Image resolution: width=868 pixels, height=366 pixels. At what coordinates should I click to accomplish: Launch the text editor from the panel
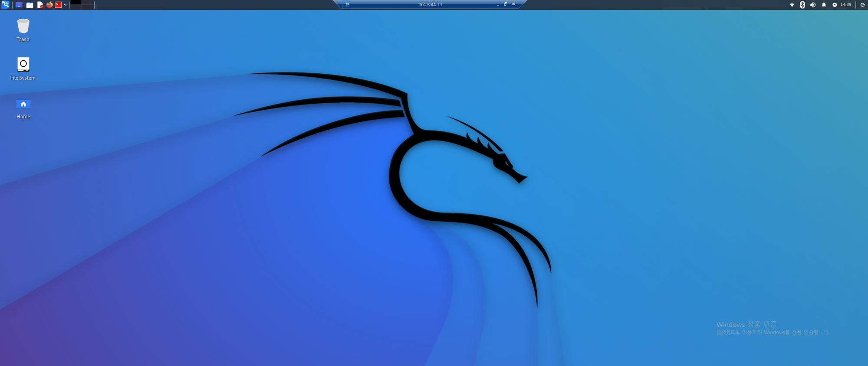click(x=40, y=5)
